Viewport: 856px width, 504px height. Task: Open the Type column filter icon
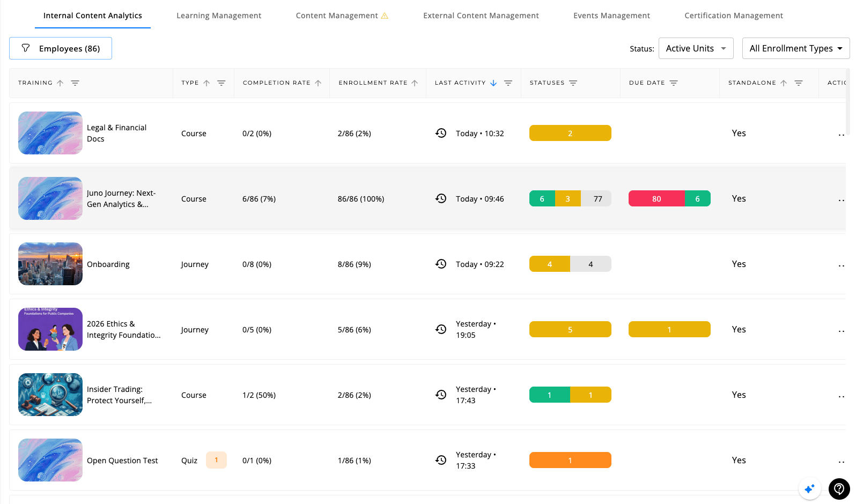tap(222, 83)
